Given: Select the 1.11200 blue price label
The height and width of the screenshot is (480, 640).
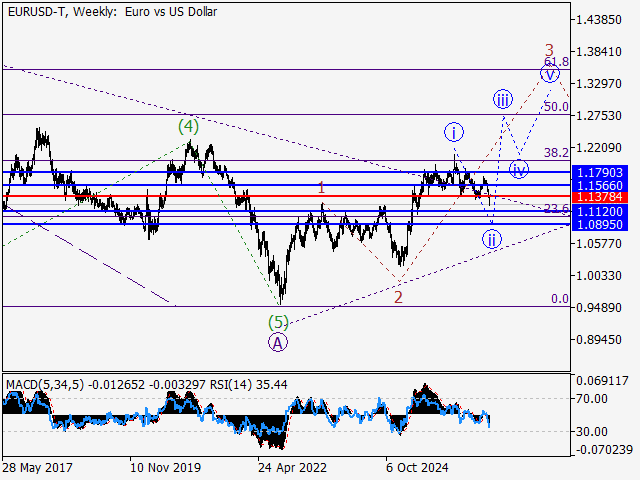Looking at the screenshot, I should pos(600,211).
